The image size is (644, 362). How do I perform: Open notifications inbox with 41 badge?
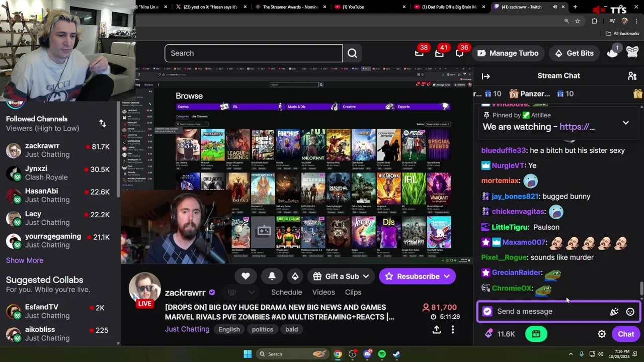click(x=439, y=53)
